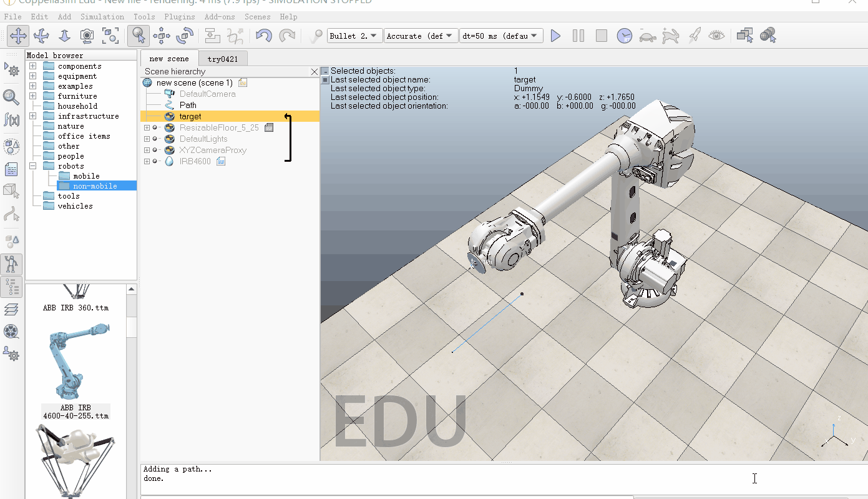Click the pause simulation button

tap(578, 36)
